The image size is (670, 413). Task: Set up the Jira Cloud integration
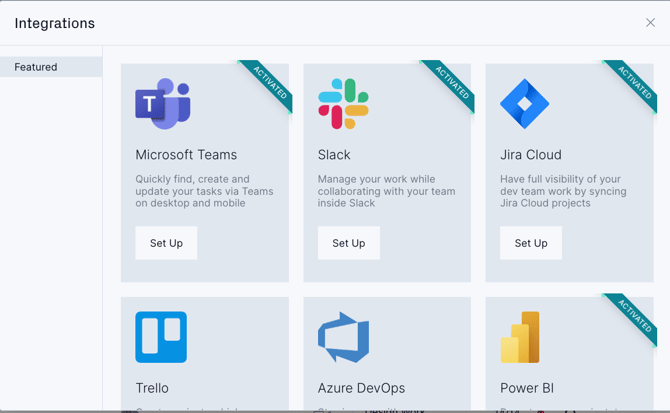tap(531, 243)
